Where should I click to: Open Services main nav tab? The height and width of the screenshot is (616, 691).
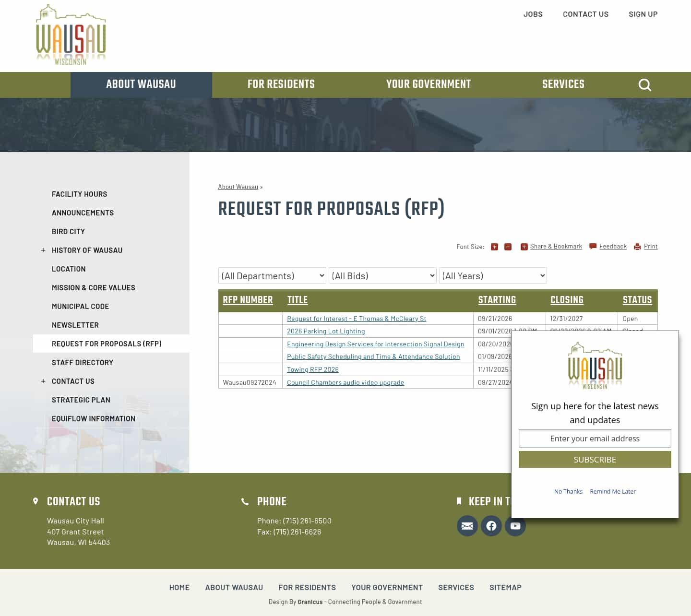[x=563, y=84]
